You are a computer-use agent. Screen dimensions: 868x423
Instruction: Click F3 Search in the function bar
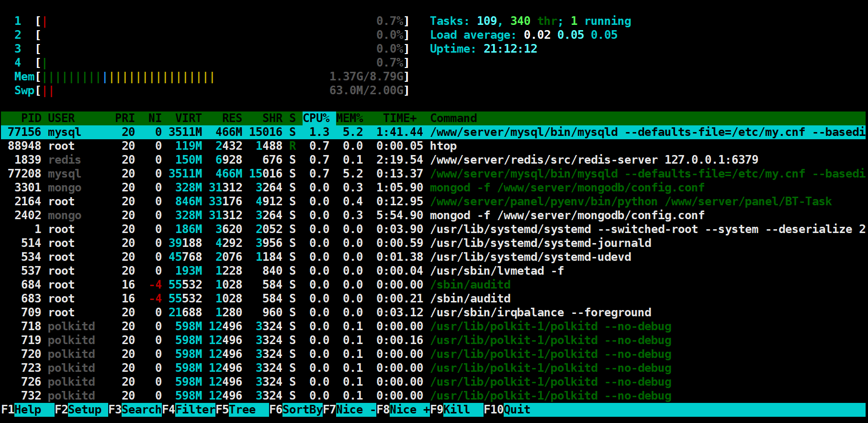135,410
